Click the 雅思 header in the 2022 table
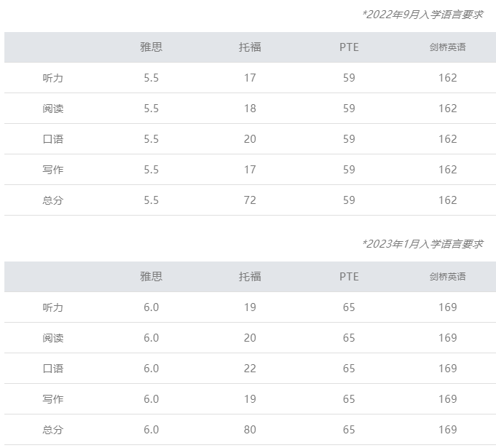Image resolution: width=496 pixels, height=448 pixels. tap(151, 47)
